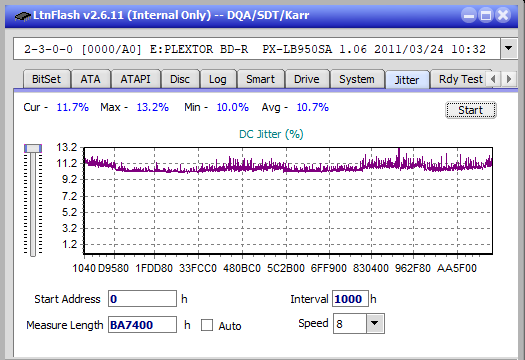Go to the Rdy Test tab
The height and width of the screenshot is (360, 525).
coord(461,79)
